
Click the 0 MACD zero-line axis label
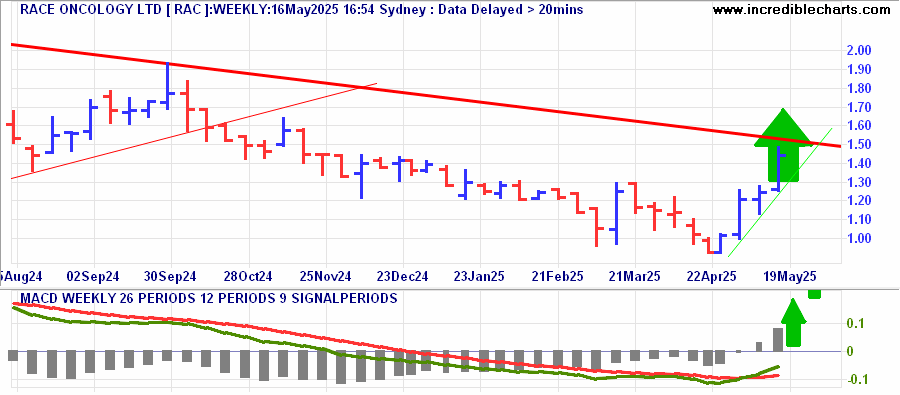coord(850,351)
